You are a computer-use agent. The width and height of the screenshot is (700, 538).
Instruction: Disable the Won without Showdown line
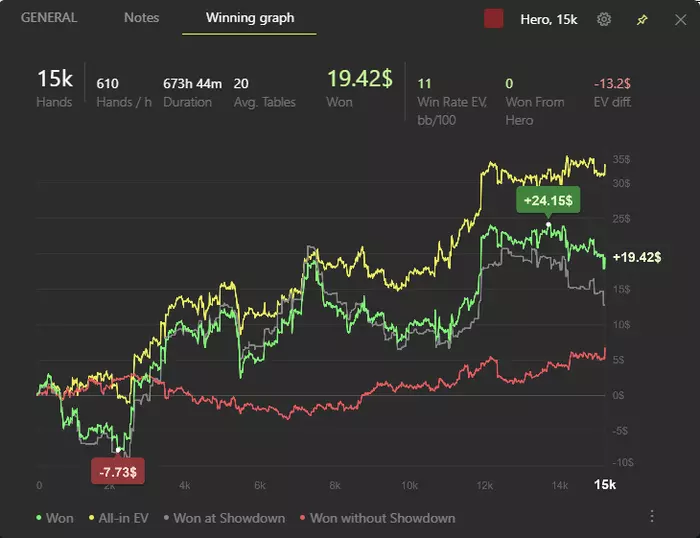(376, 518)
